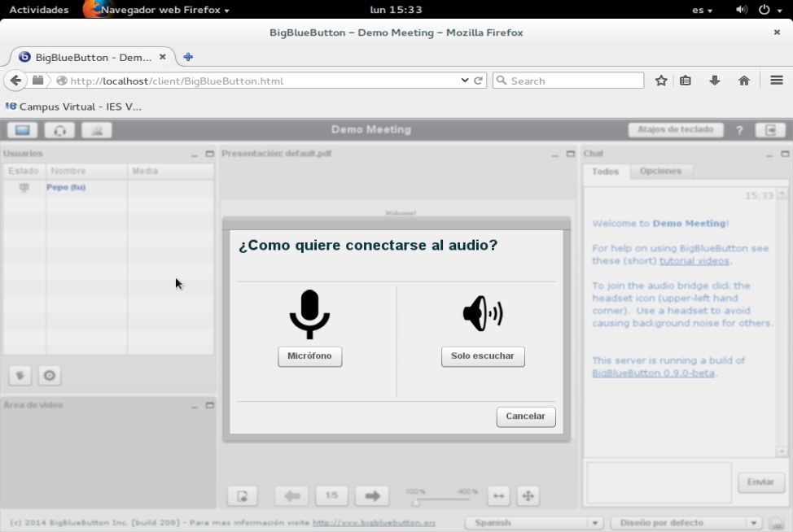Click the speaker icon for listen only
The image size is (793, 532).
pyautogui.click(x=483, y=313)
